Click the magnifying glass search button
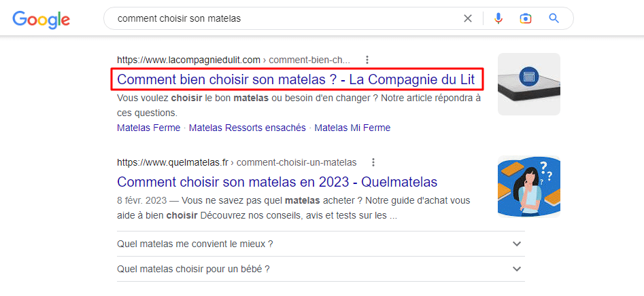 pyautogui.click(x=554, y=18)
